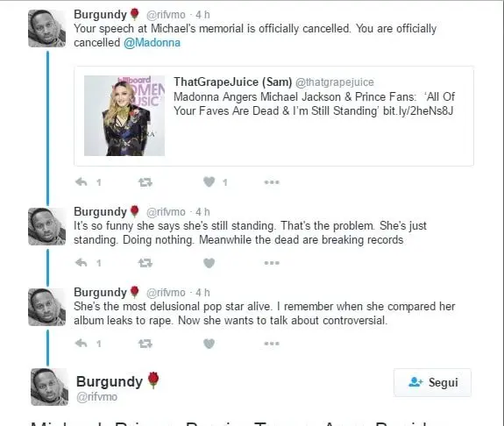Open more options on the memorial speech tweet
This screenshot has height=426, width=504.
272,182
